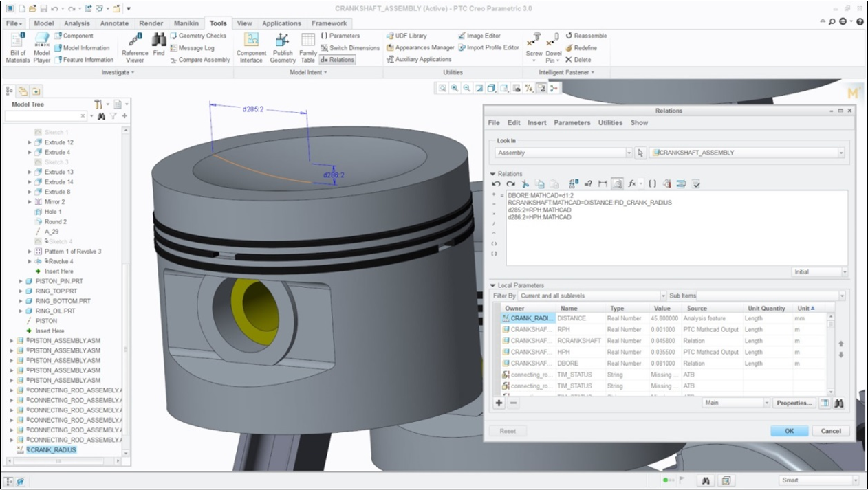Viewport: 868px width, 490px height.
Task: Zoom in using graphics toolbar
Action: (x=455, y=88)
